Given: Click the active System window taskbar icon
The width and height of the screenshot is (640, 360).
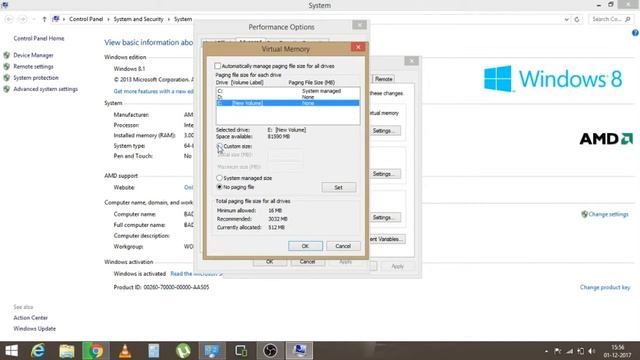Looking at the screenshot, I should [x=300, y=351].
